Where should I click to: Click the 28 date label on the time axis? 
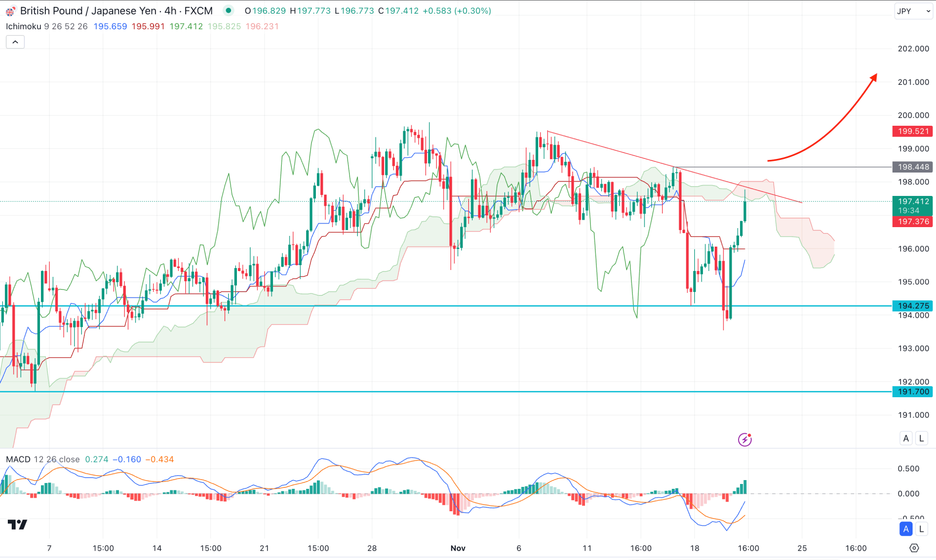[372, 548]
